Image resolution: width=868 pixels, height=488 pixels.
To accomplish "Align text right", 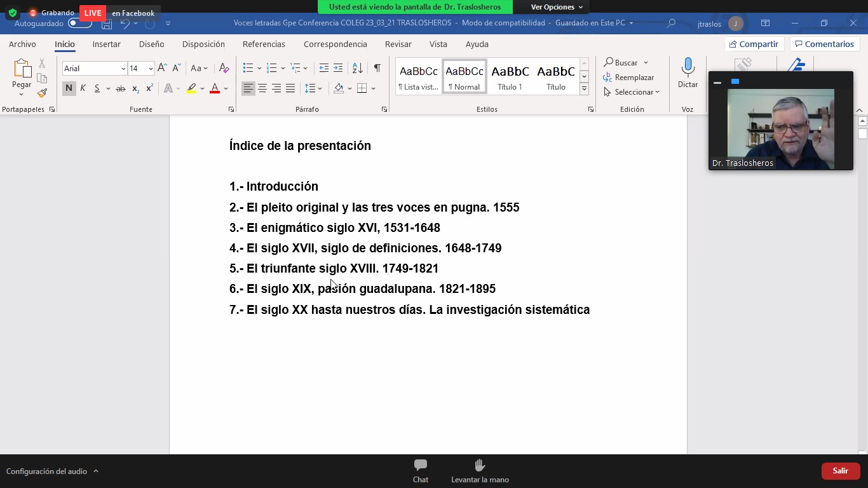I will coord(276,88).
